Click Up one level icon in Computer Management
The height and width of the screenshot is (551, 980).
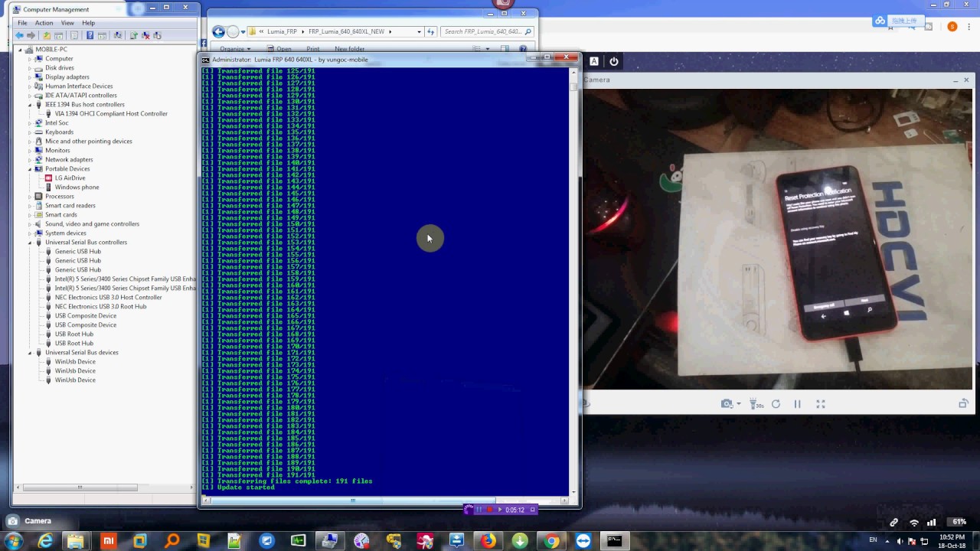pos(47,35)
